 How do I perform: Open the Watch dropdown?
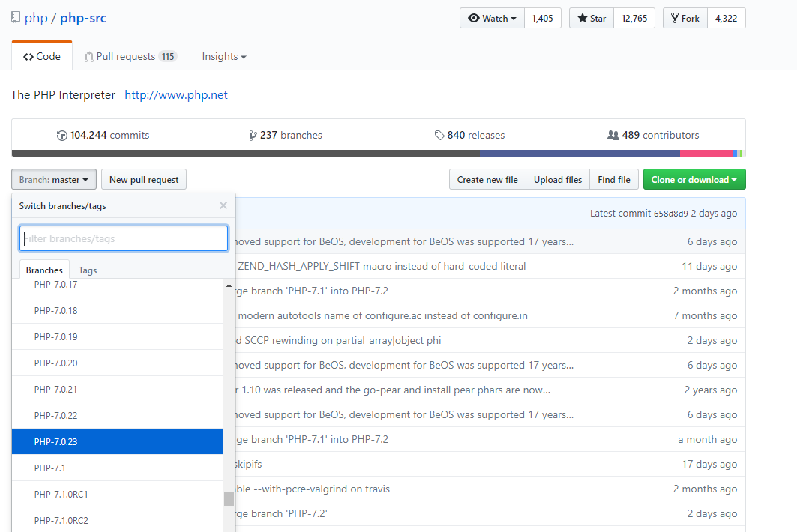[492, 19]
